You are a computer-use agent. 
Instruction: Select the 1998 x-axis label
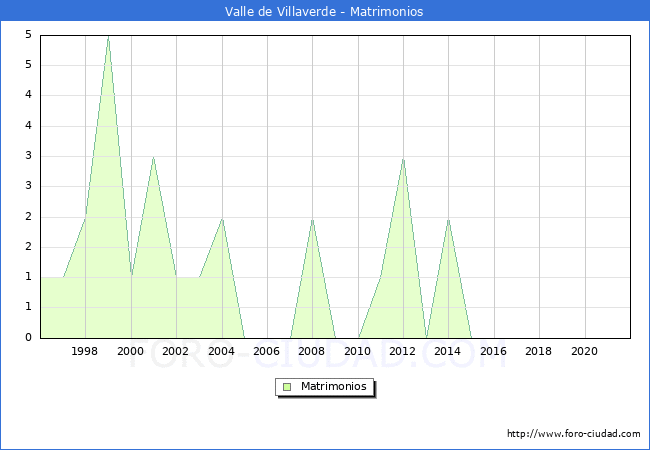[x=85, y=351]
